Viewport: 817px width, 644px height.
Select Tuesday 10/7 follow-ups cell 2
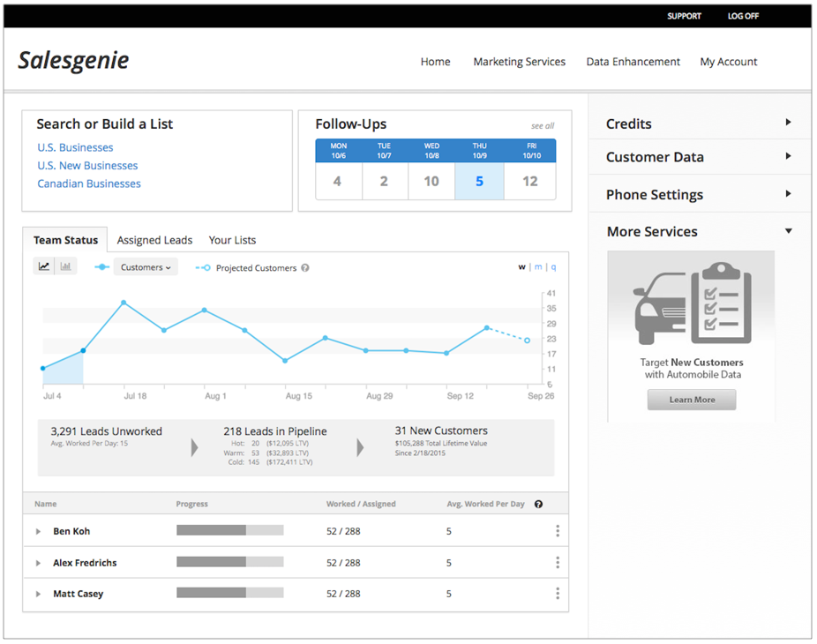[x=385, y=181]
